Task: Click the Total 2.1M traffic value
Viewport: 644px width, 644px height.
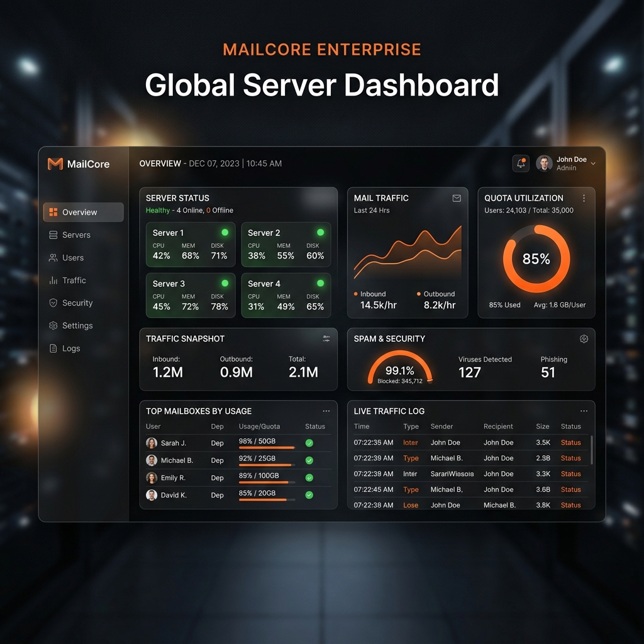Action: pos(303,372)
